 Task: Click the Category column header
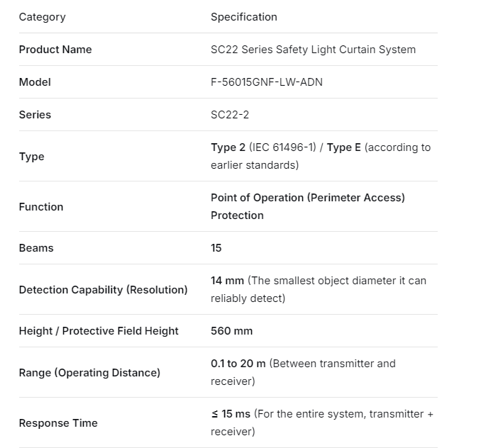[x=42, y=17]
